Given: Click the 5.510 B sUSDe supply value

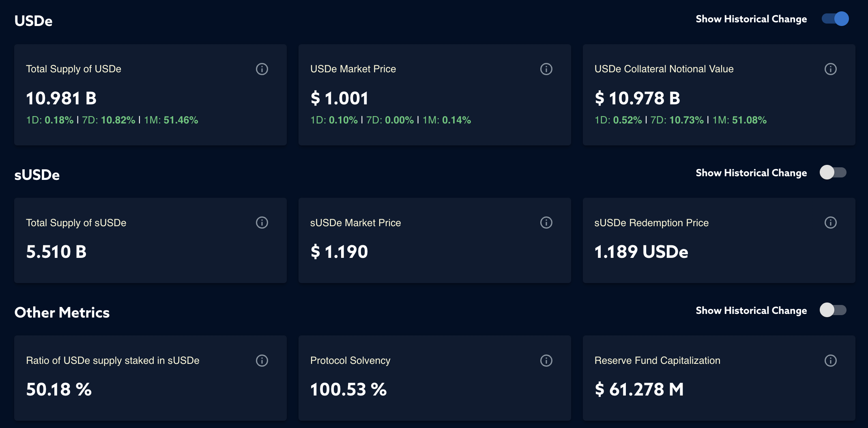Looking at the screenshot, I should tap(56, 252).
